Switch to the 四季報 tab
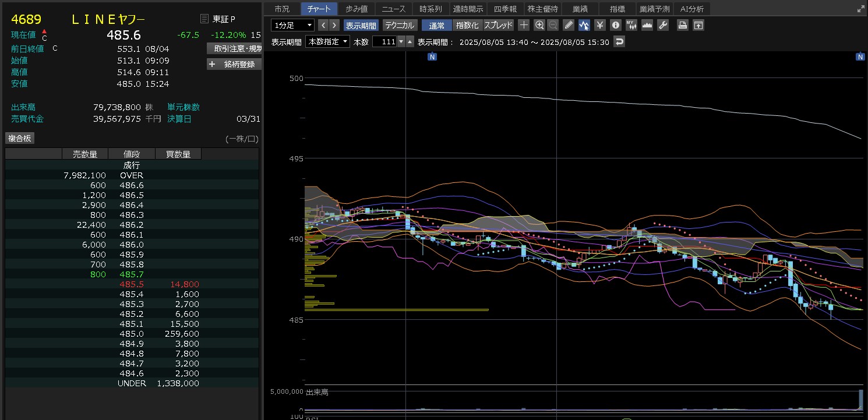868x420 pixels. coord(506,9)
